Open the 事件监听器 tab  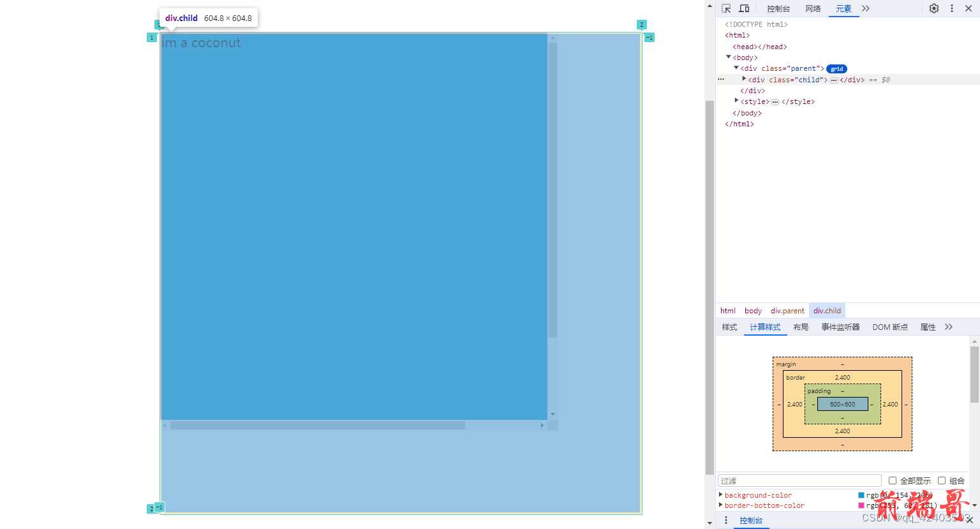(x=840, y=327)
